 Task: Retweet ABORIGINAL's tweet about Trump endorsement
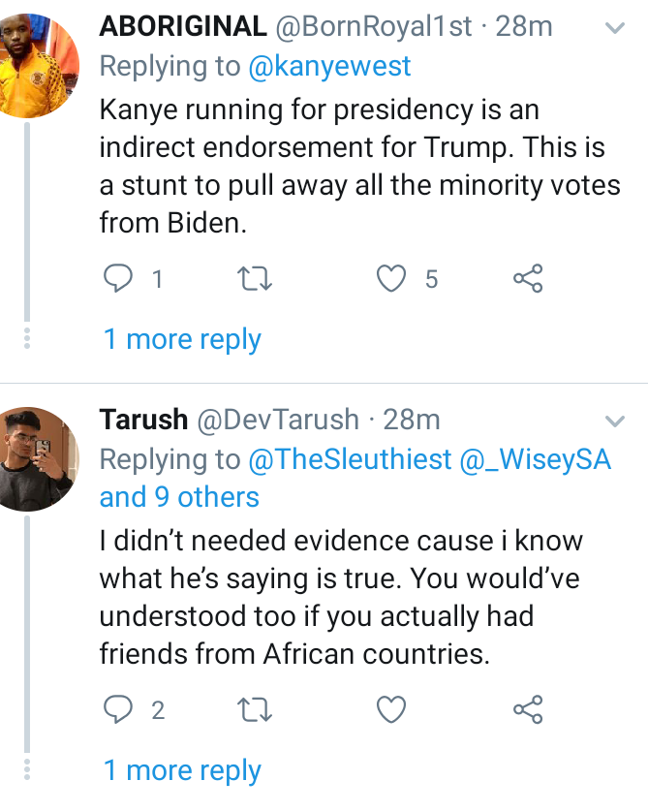(254, 278)
